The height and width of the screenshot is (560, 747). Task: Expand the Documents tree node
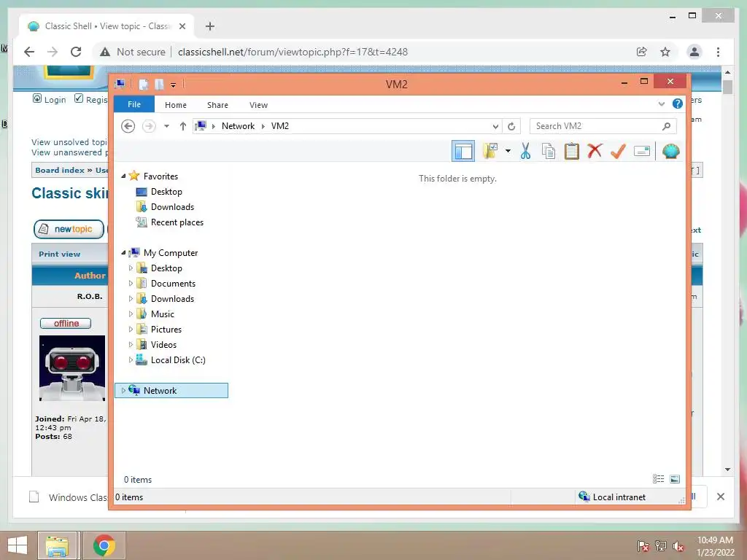point(131,284)
